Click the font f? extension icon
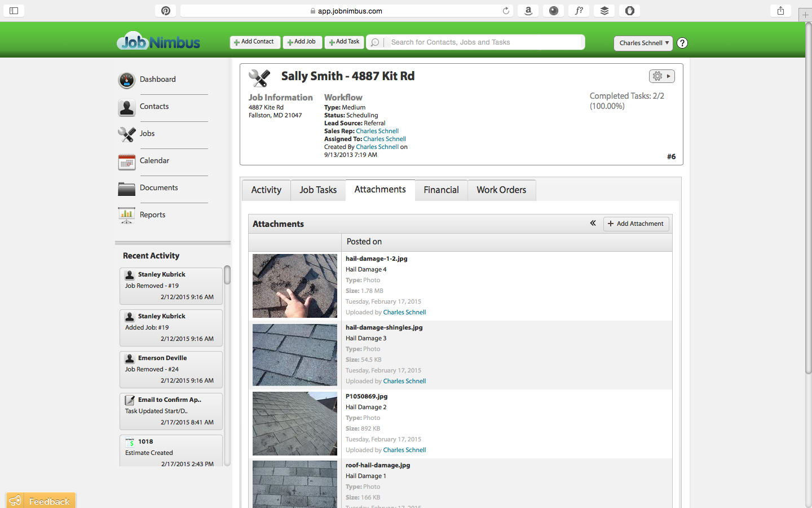The height and width of the screenshot is (508, 812). 579,11
